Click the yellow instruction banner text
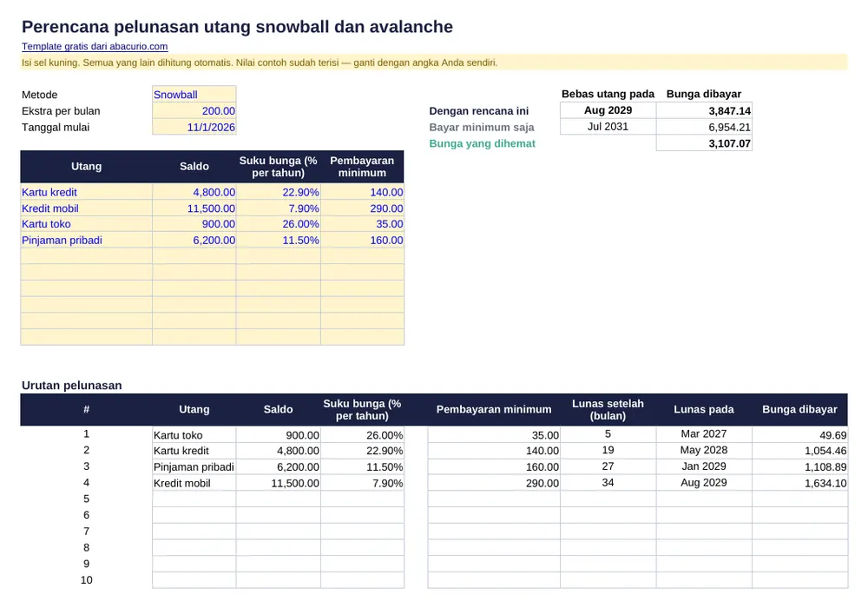The height and width of the screenshot is (608, 868). pyautogui.click(x=260, y=63)
